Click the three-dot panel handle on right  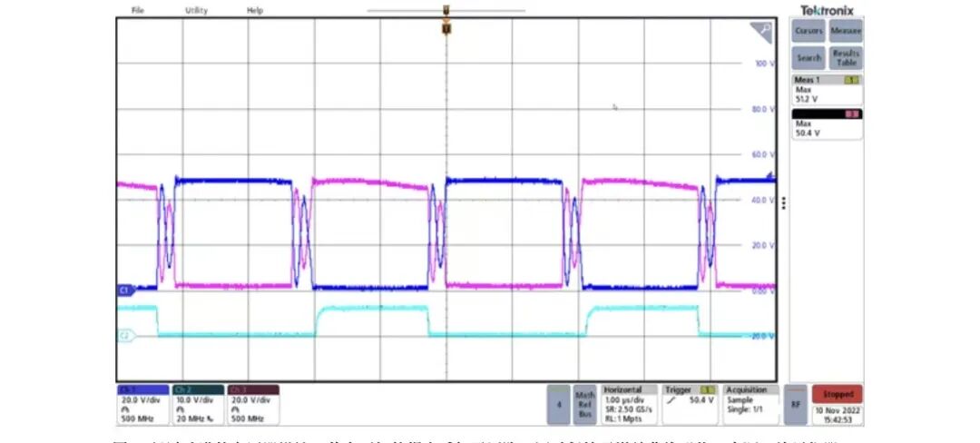784,202
